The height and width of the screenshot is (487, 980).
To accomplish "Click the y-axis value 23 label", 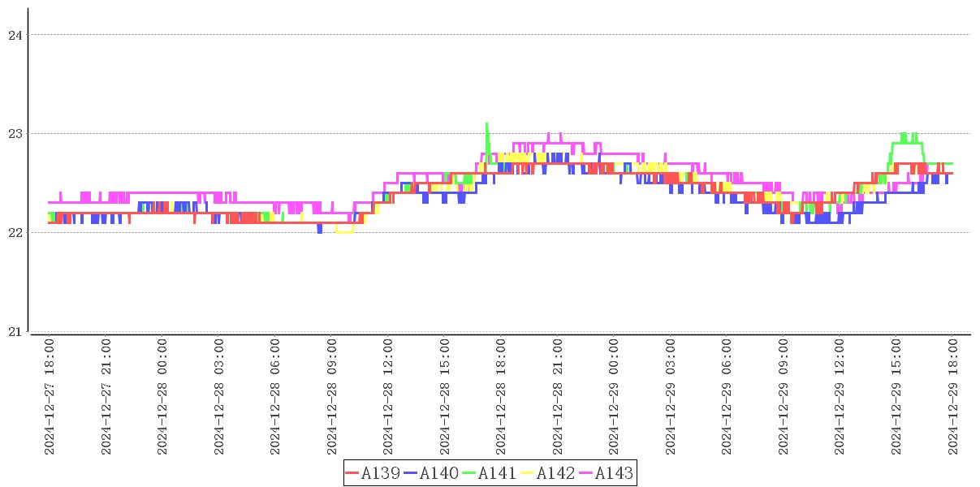I will 14,134.
